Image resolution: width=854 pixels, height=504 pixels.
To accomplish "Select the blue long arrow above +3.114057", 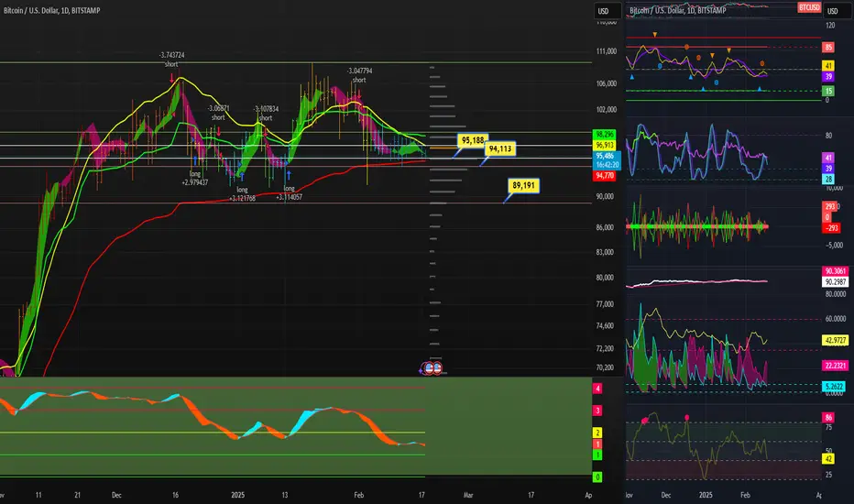I will coord(289,175).
